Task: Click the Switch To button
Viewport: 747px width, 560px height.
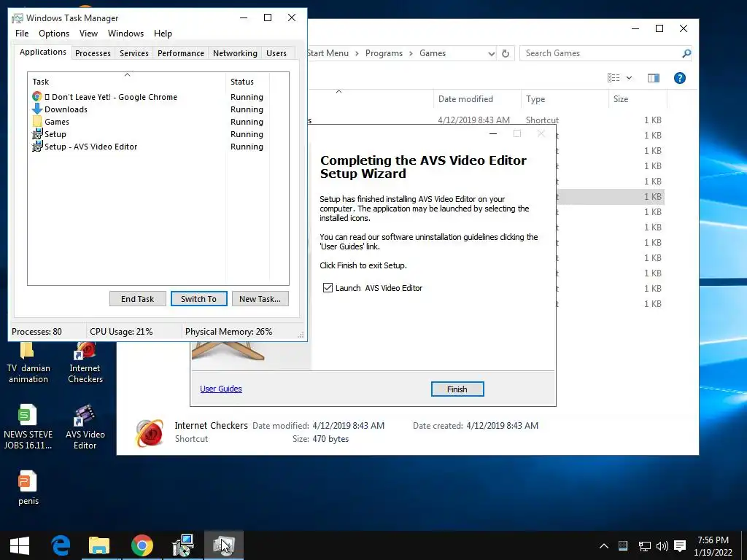Action: pyautogui.click(x=198, y=298)
